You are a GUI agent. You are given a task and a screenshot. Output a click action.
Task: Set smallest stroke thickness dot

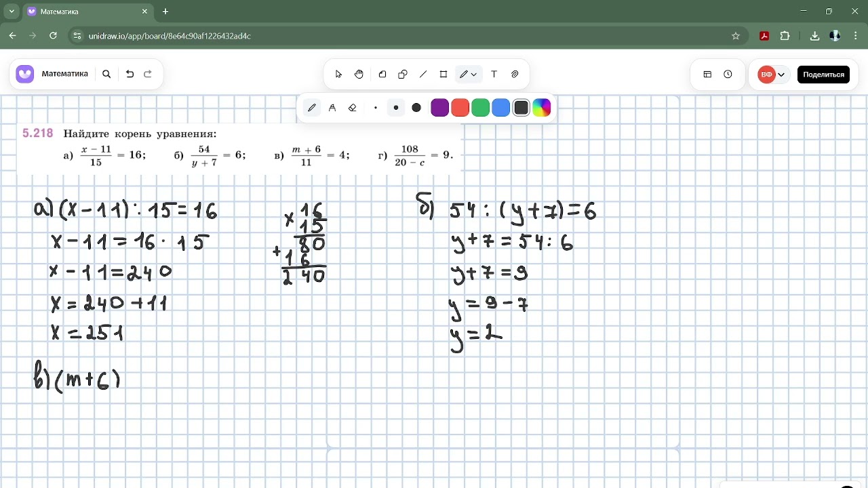click(x=376, y=108)
